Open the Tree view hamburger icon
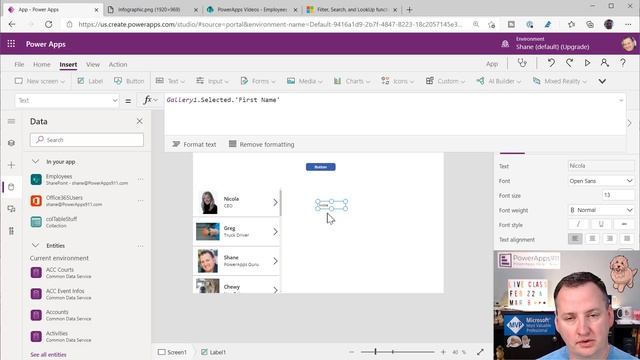This screenshot has height=360, width=640. click(x=11, y=121)
